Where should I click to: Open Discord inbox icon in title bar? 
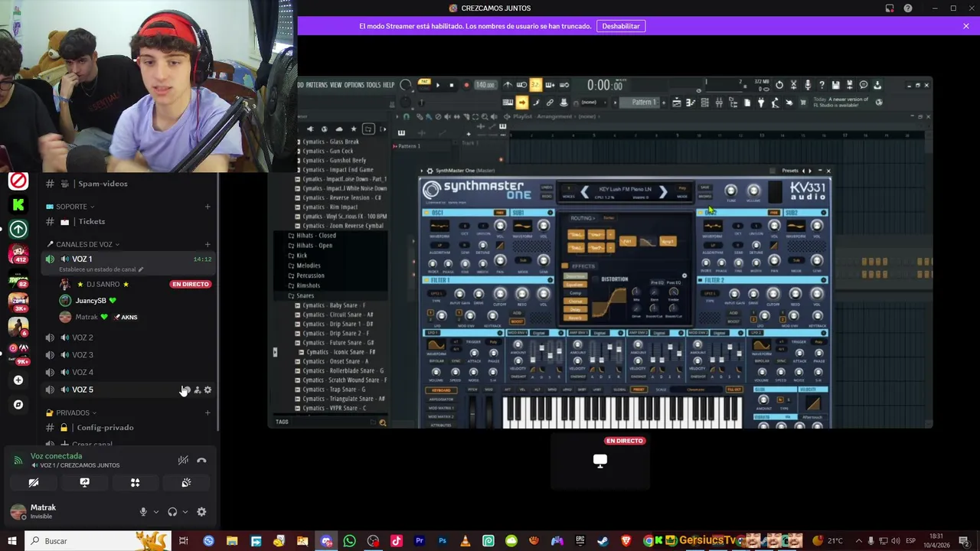click(x=890, y=8)
